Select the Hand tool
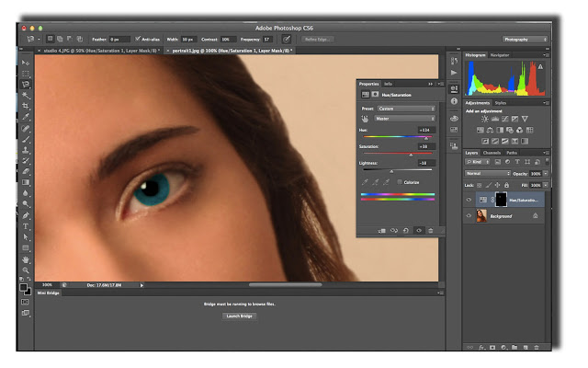 (x=25, y=259)
